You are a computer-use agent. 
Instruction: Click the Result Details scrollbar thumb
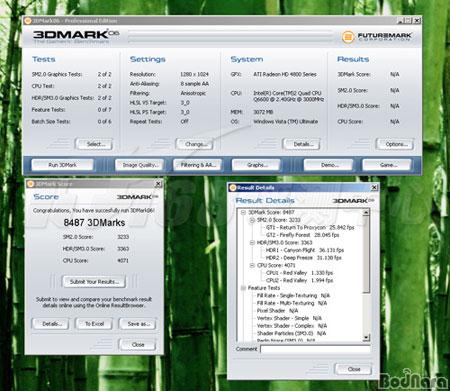point(366,255)
